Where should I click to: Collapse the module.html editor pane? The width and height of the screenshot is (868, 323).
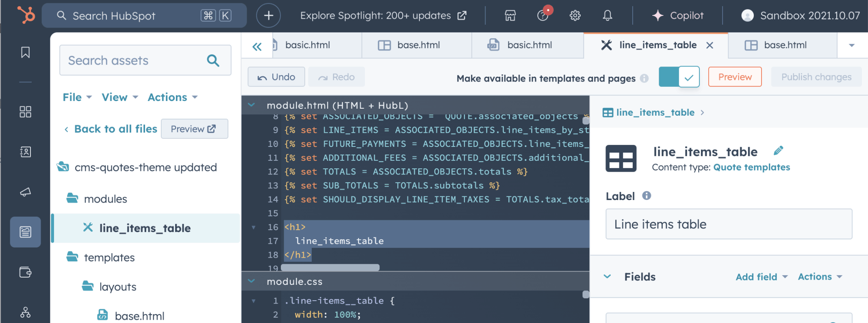tap(252, 105)
